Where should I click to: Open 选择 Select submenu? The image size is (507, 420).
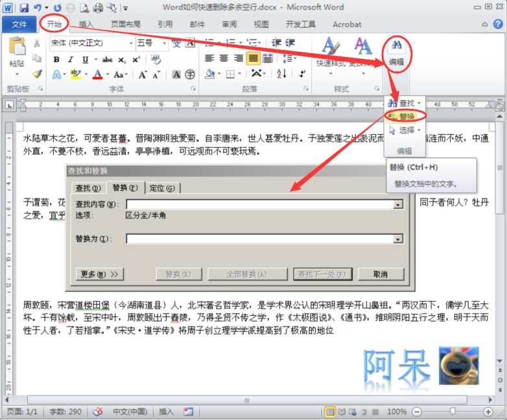(405, 130)
